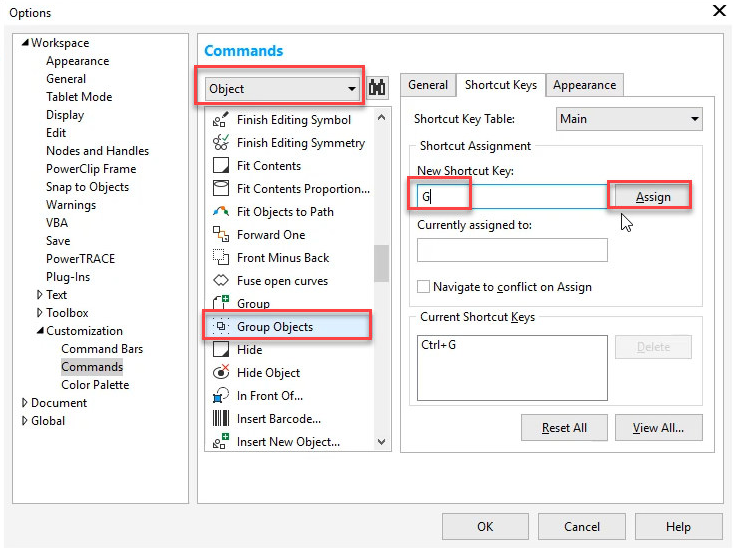Open the Appearance tab
The width and height of the screenshot is (733, 548).
tap(584, 85)
